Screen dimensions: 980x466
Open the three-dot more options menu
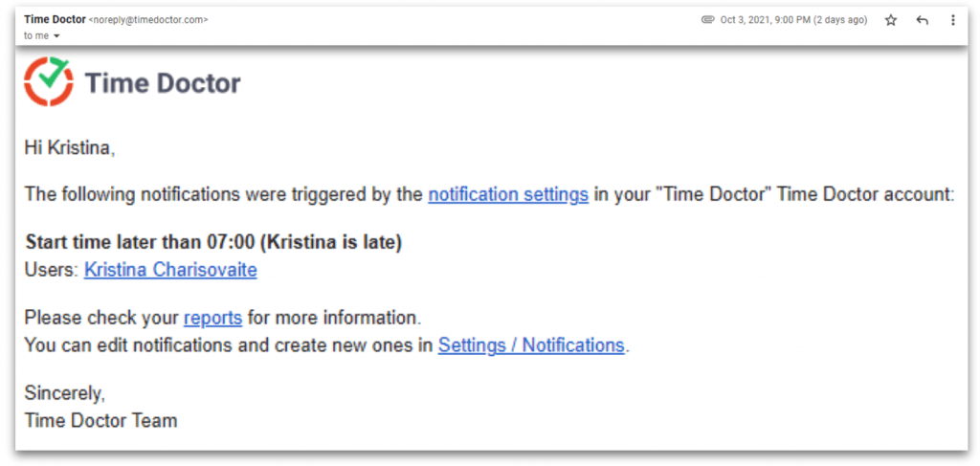pos(953,20)
